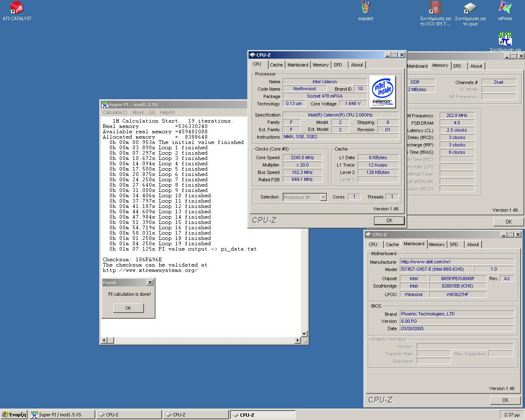Click the Super PI vertical scrollbar down arrow
The image size is (525, 420).
point(304,333)
